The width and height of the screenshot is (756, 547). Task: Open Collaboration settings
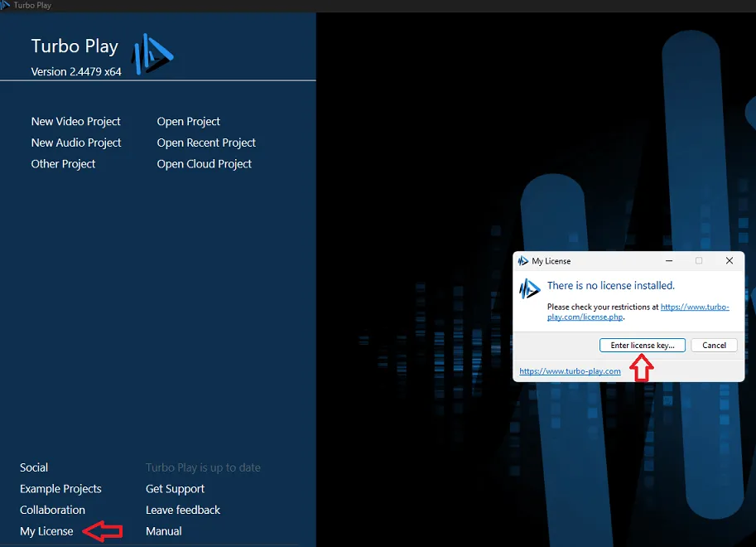52,510
